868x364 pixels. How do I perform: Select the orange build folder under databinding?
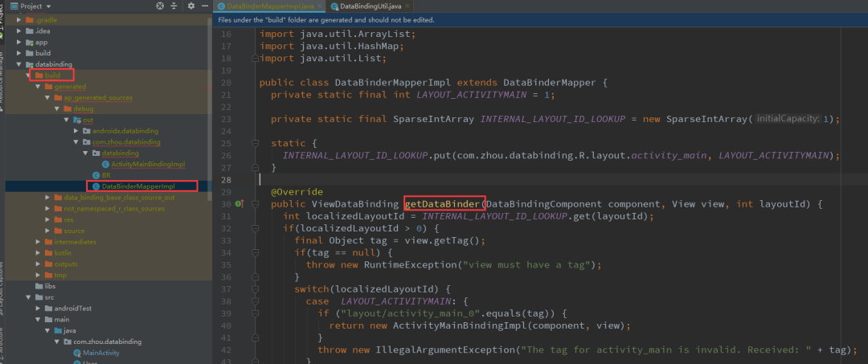[52, 76]
